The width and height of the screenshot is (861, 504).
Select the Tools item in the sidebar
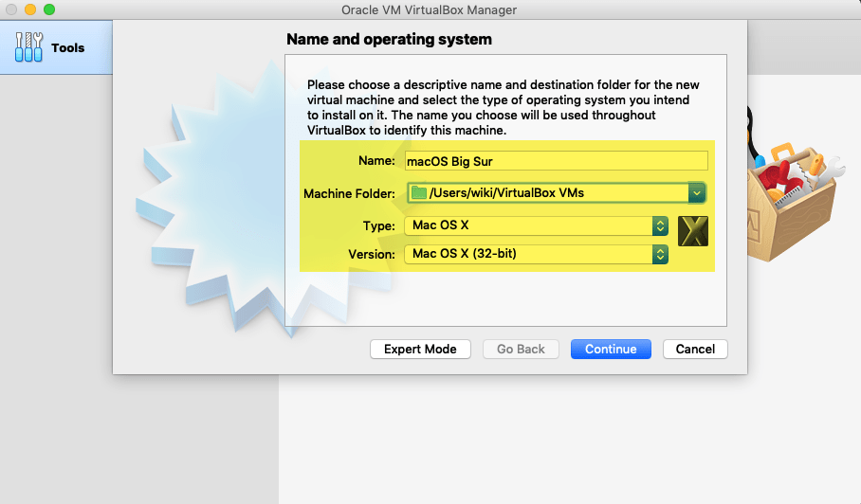coord(56,47)
